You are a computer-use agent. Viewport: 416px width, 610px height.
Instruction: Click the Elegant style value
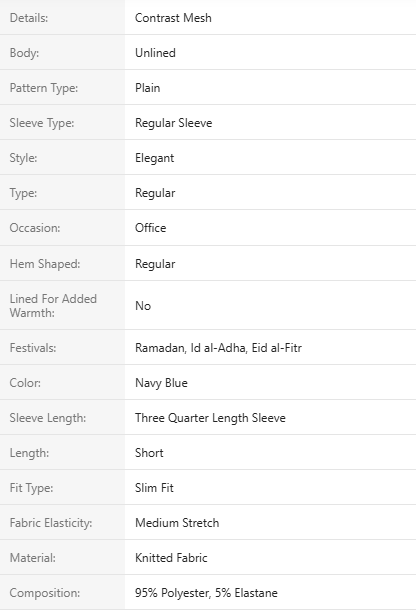[x=154, y=158]
